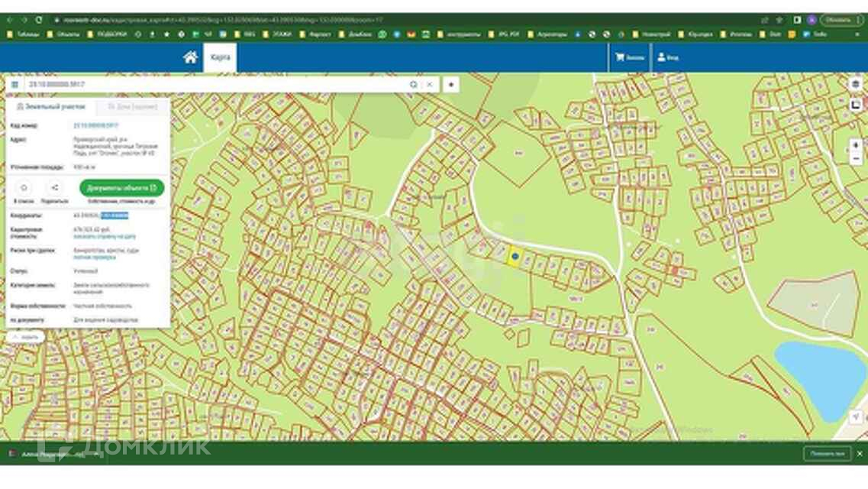This screenshot has width=868, height=489.
Task: Open the map menu grid icon
Action: 15,85
